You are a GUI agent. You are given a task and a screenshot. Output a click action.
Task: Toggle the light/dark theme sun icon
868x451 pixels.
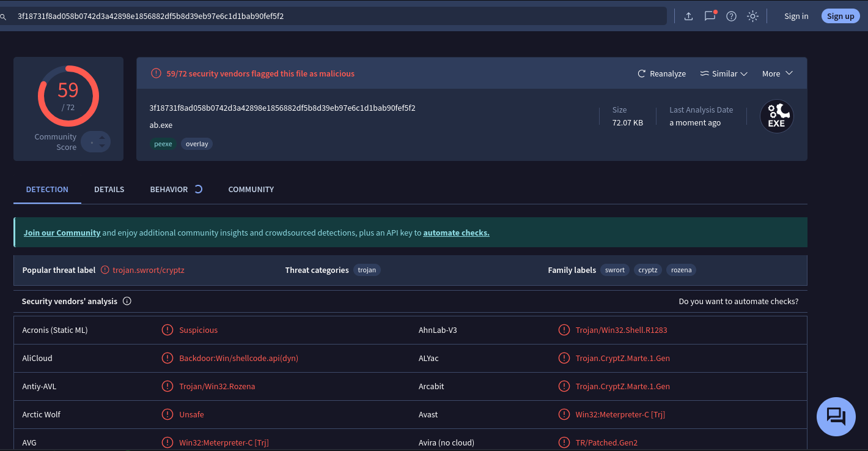(x=752, y=17)
